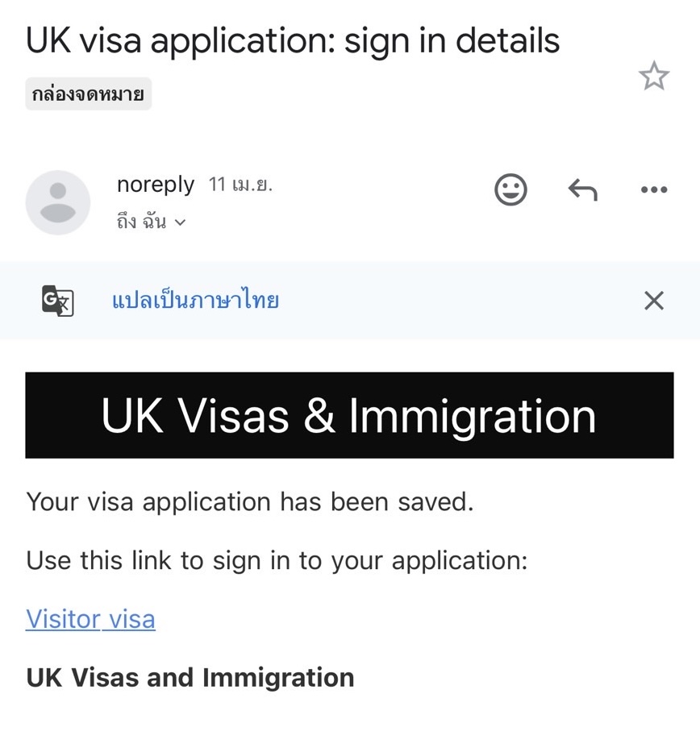Screen dimensions: 700x748
Task: Tap the ถึง ฉัน recipient label
Action: (141, 222)
